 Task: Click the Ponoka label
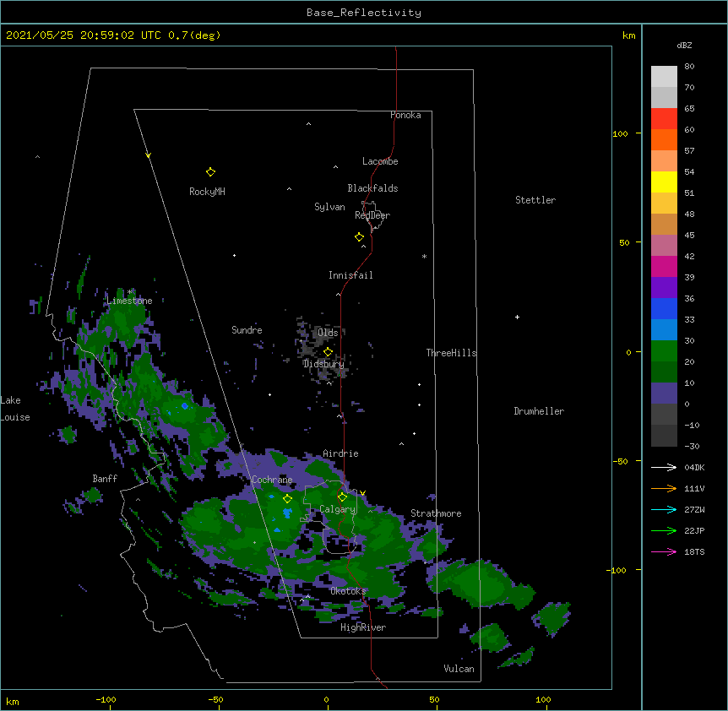point(405,115)
